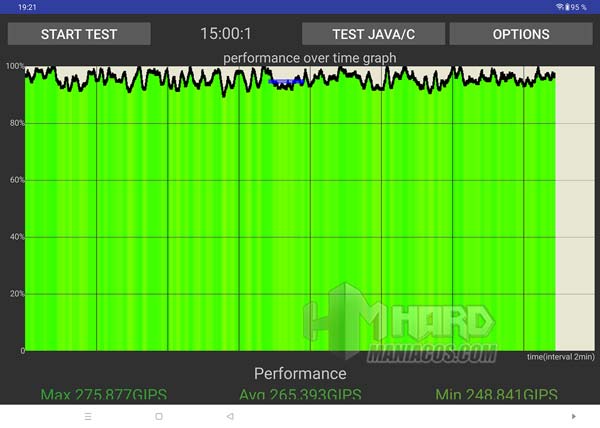
Task: Click the small arrow at navigation bar right
Action: pyautogui.click(x=573, y=416)
